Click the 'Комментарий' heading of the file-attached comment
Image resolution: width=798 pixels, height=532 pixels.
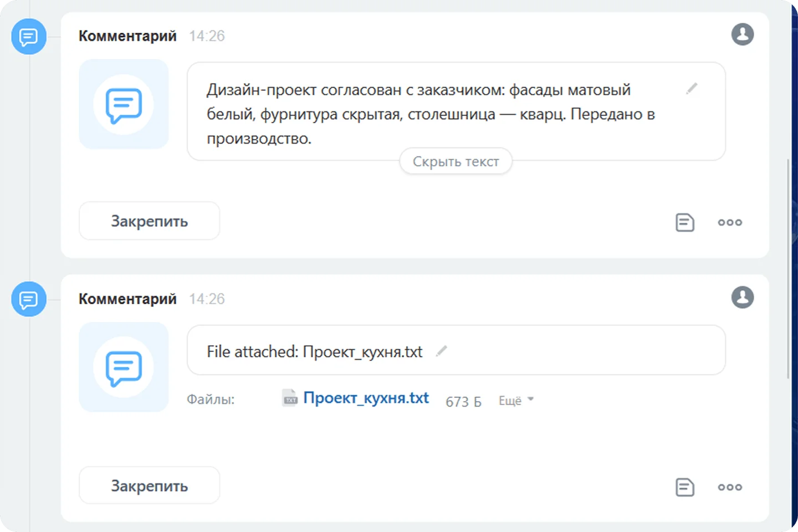(x=127, y=299)
